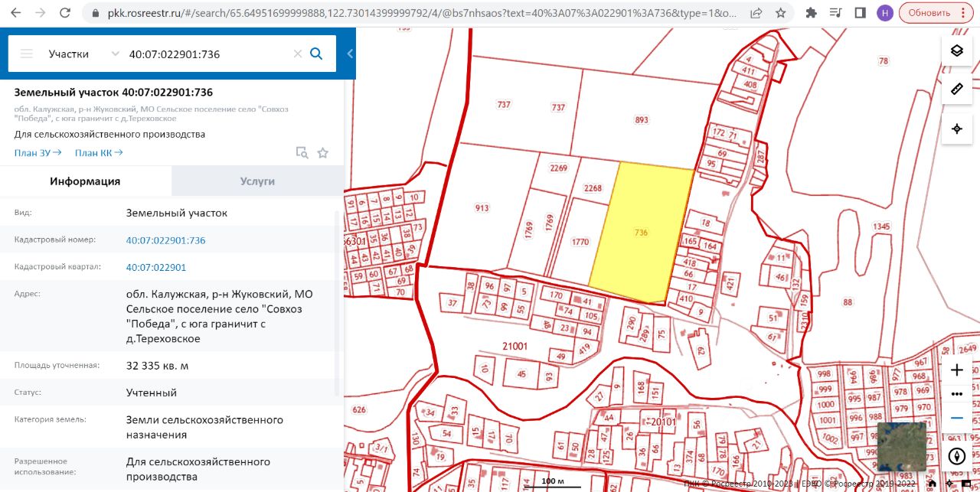Open the hamburger menu in search panel
The image size is (980, 492).
(x=27, y=54)
